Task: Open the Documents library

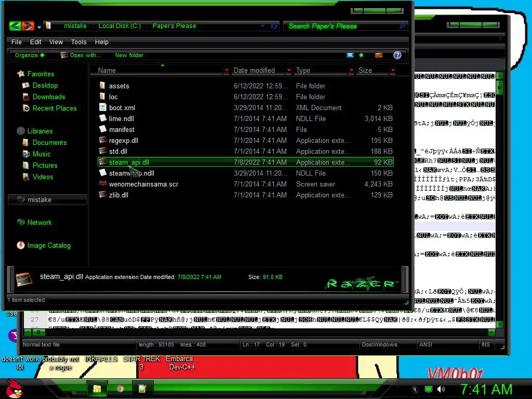Action: pos(49,142)
